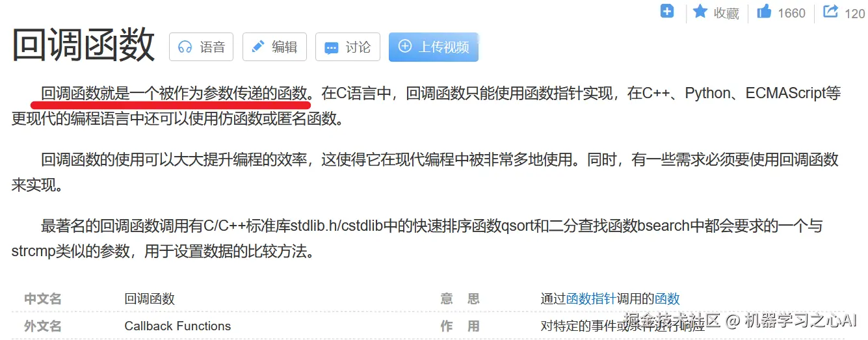Click the circled plus icon on 上传视频

(x=404, y=46)
